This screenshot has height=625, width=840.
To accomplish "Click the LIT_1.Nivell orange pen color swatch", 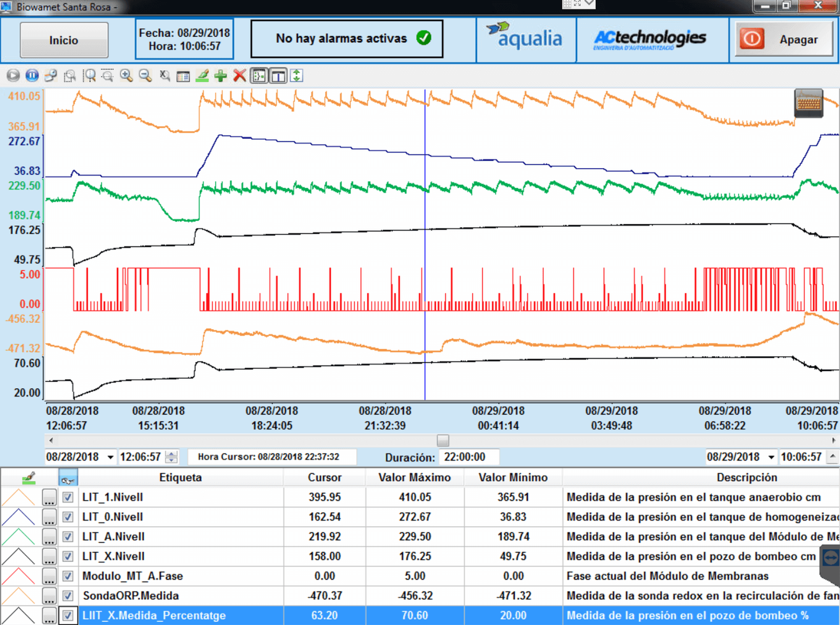I will [19, 497].
